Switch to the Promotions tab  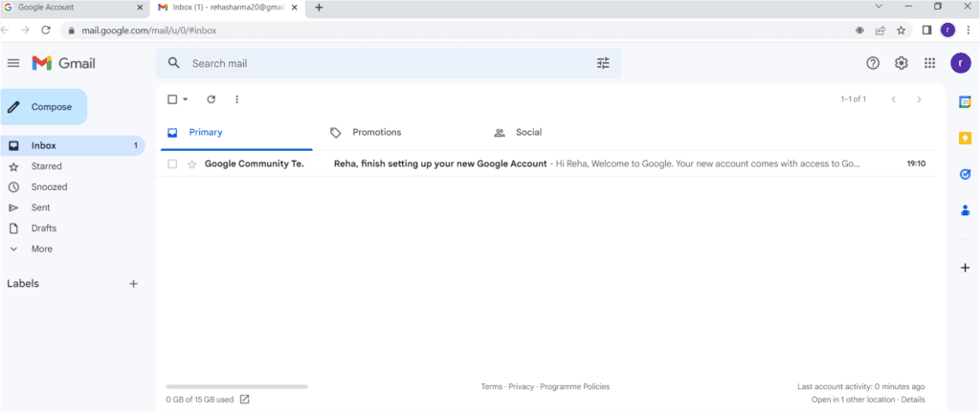[400, 132]
